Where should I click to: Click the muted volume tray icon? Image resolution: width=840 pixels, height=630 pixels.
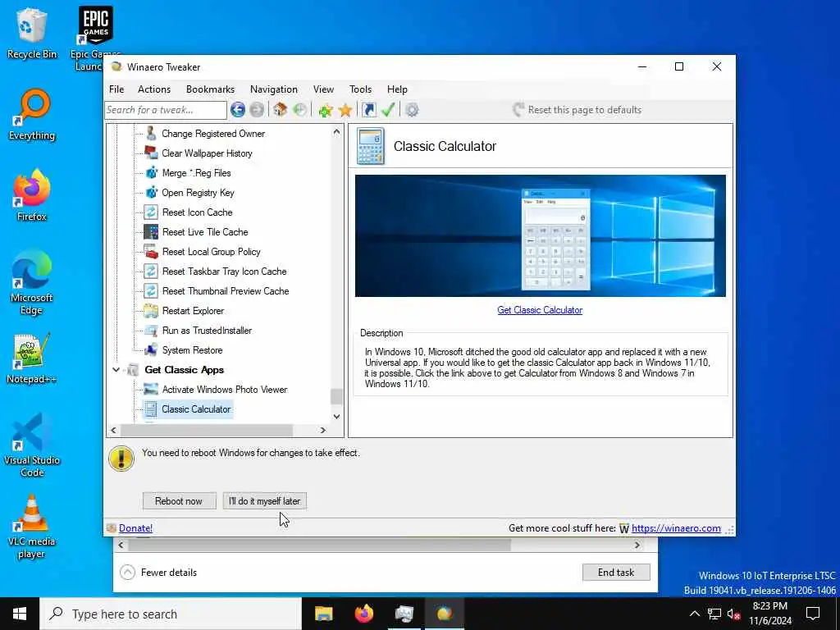tap(733, 614)
